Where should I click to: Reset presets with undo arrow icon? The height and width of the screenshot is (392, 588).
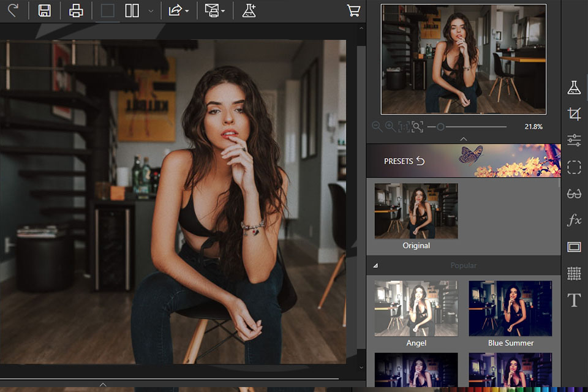pos(420,161)
